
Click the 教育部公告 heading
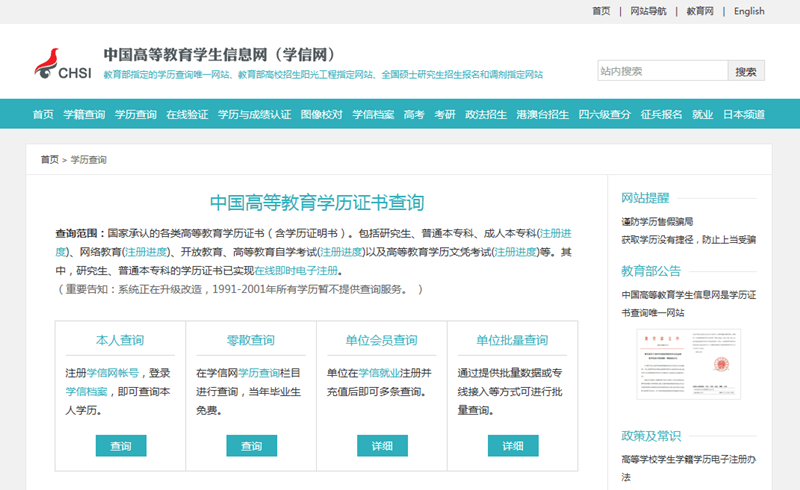point(651,271)
